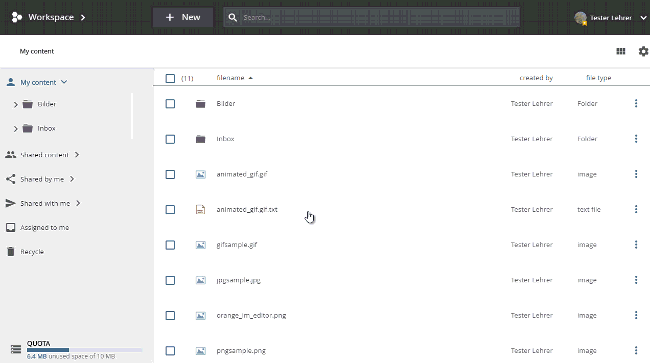The width and height of the screenshot is (650, 363).
Task: Open the settings gear icon
Action: [643, 51]
